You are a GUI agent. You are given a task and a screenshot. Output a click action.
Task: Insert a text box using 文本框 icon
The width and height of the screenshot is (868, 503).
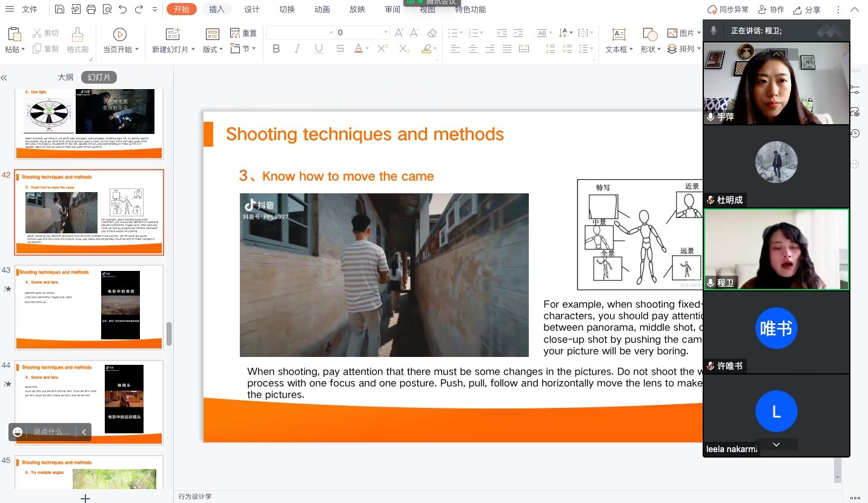(618, 35)
